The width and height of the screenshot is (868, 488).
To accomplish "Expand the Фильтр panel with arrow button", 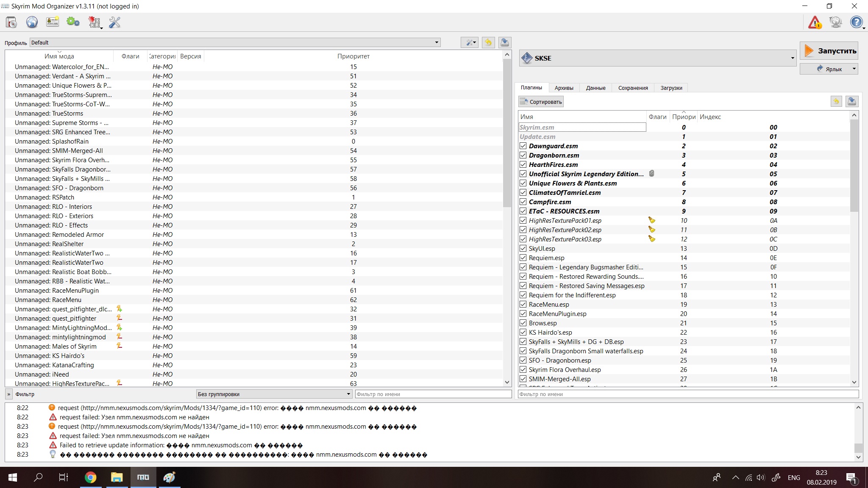I will [x=8, y=394].
